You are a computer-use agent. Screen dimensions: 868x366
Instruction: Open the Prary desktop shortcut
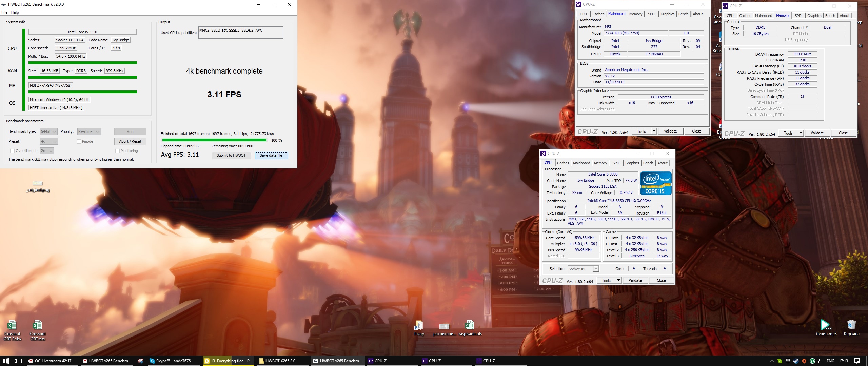(x=419, y=328)
